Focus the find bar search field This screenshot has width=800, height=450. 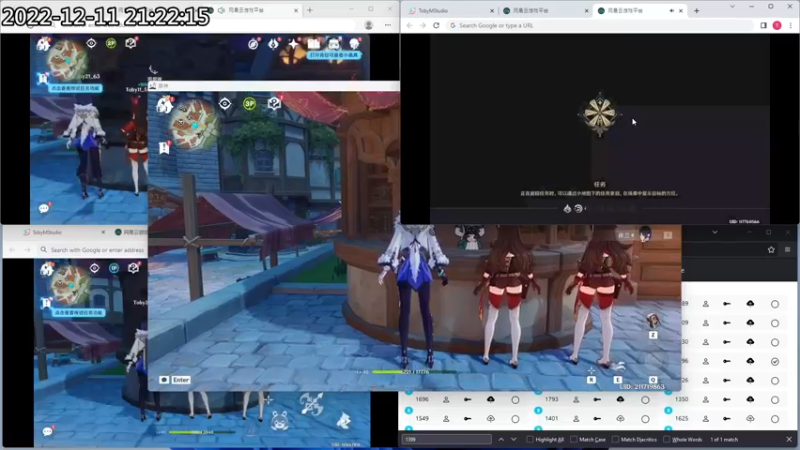click(446, 439)
